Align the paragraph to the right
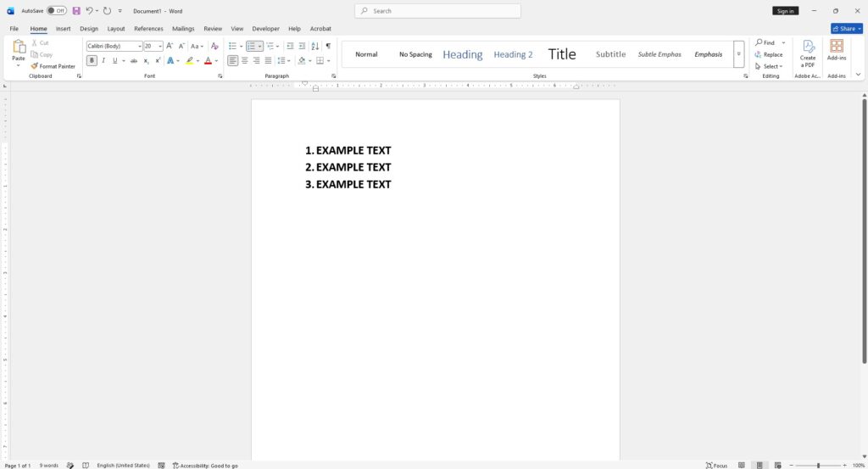The width and height of the screenshot is (868, 469). pos(256,61)
